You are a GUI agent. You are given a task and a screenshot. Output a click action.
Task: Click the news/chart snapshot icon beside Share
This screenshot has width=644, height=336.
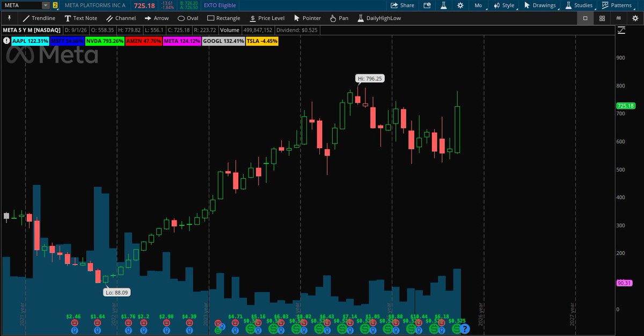tap(427, 5)
